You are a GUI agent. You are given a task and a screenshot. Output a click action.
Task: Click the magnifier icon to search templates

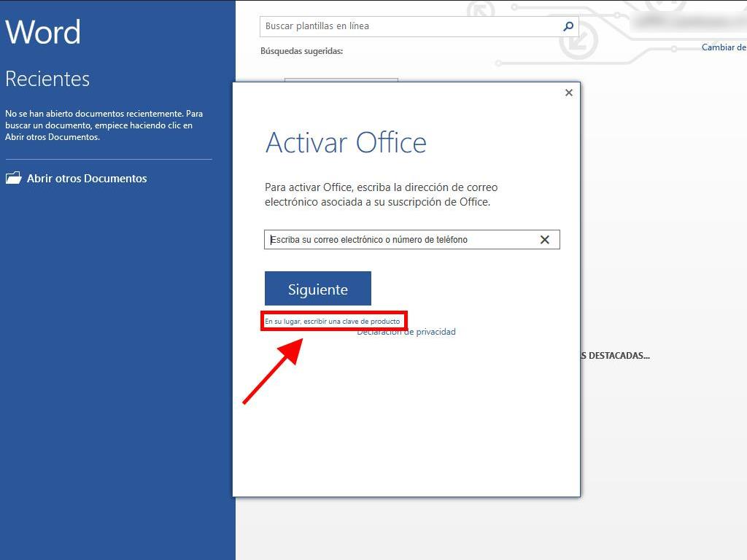point(568,26)
